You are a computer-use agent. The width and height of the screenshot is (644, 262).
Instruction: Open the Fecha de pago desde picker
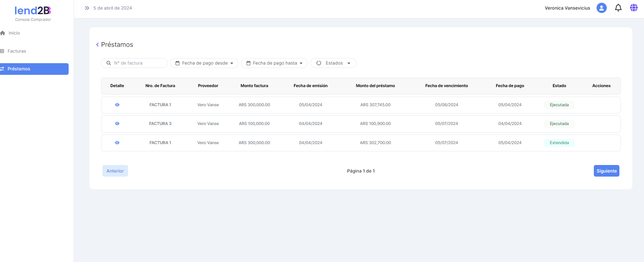(204, 63)
